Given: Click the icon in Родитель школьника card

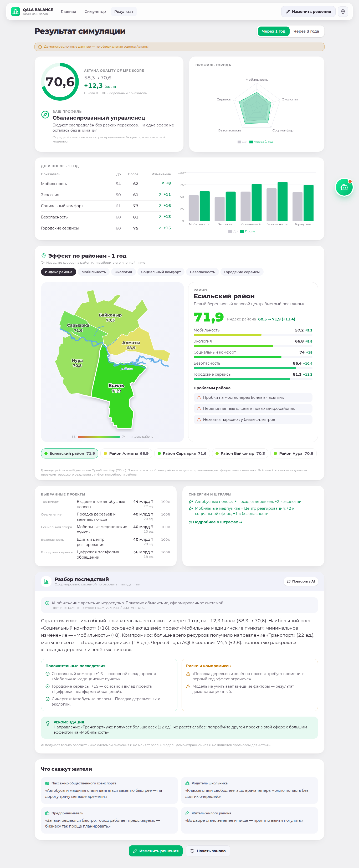Looking at the screenshot, I should click(187, 783).
